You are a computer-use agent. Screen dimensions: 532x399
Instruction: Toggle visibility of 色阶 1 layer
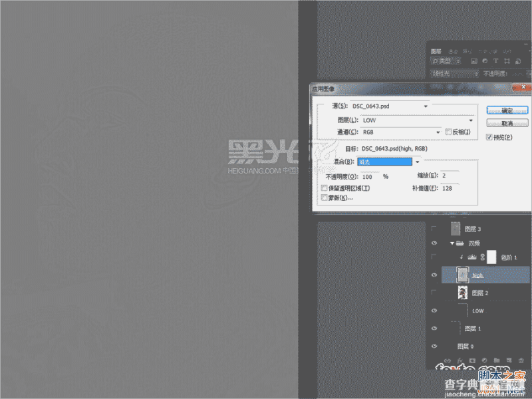click(x=434, y=257)
